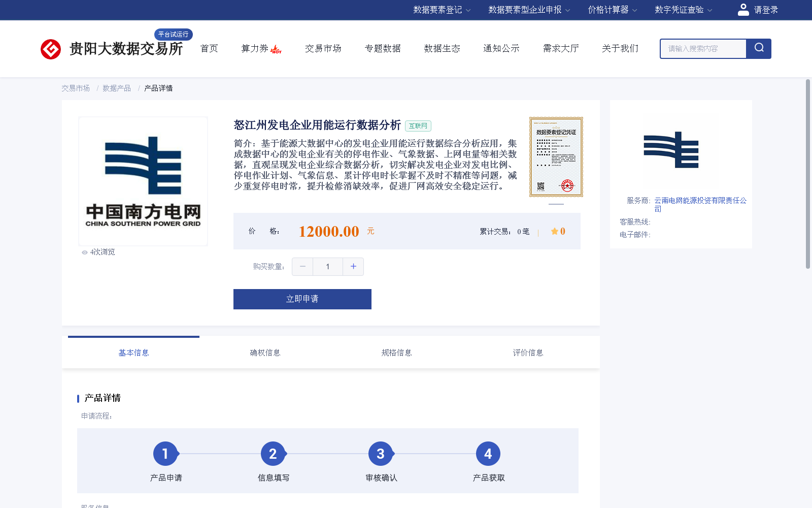Click step 4 circle 产品获取

488,454
